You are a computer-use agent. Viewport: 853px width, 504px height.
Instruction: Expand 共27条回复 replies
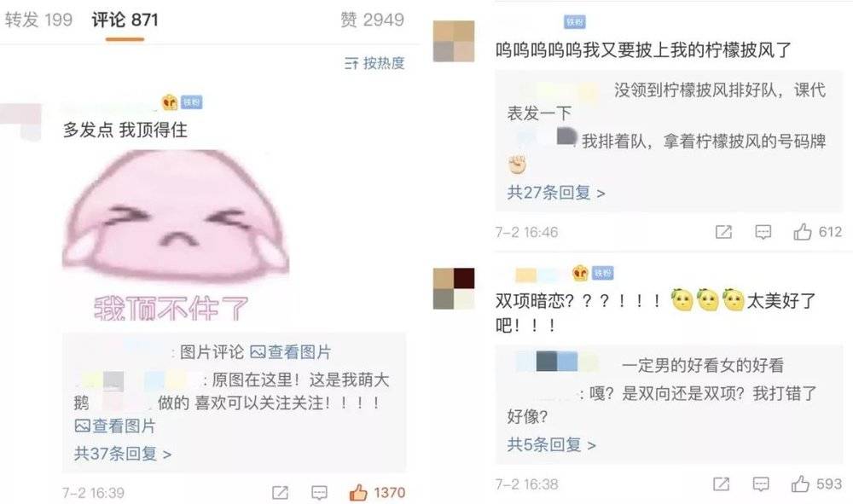(x=556, y=193)
